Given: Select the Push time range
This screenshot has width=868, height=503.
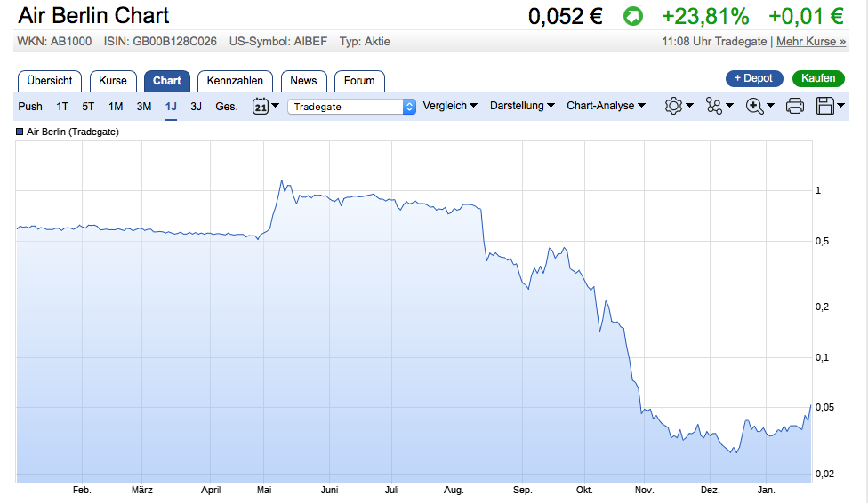Looking at the screenshot, I should pos(30,107).
